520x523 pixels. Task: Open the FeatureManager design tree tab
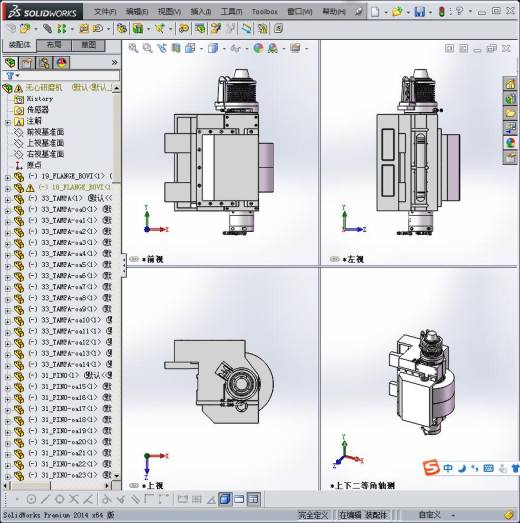coord(10,63)
